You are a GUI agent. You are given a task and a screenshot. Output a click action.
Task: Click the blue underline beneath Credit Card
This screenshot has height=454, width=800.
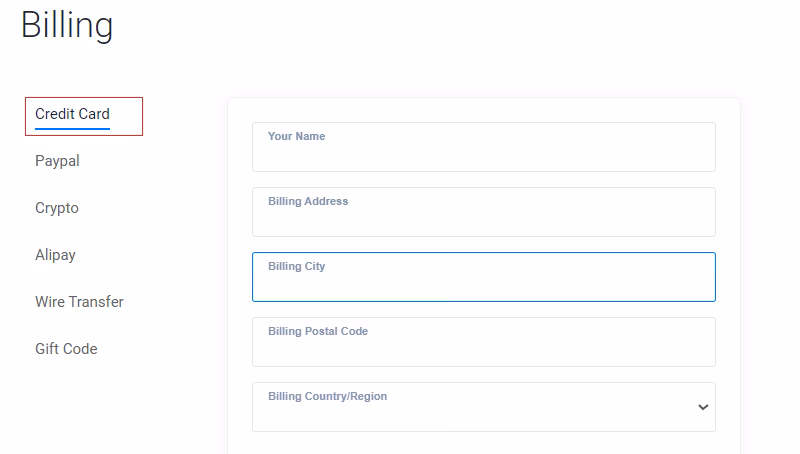pos(72,129)
